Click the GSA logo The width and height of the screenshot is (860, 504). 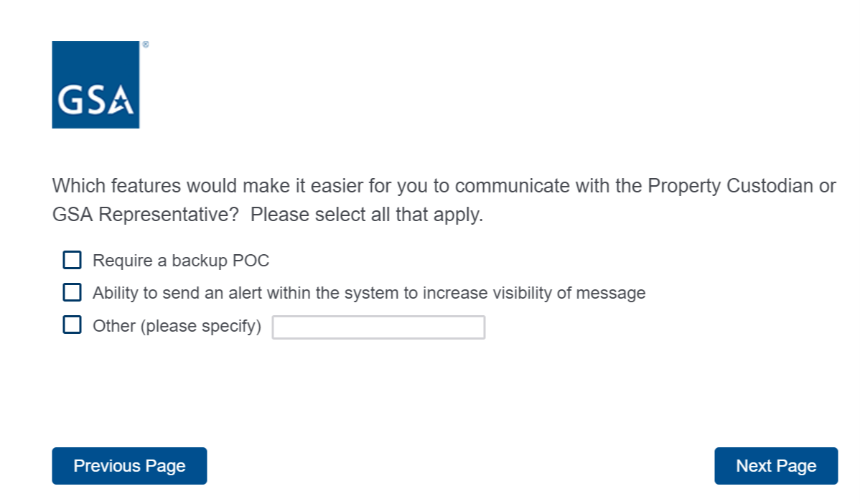(x=95, y=85)
